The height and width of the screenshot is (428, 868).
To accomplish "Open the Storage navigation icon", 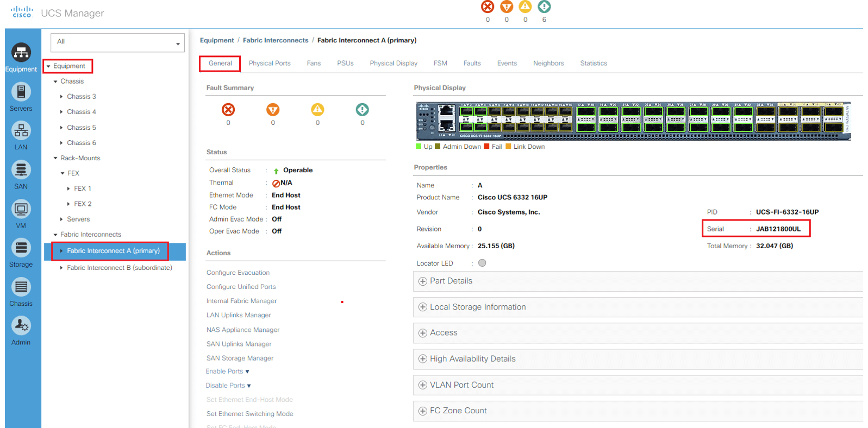I will (21, 248).
